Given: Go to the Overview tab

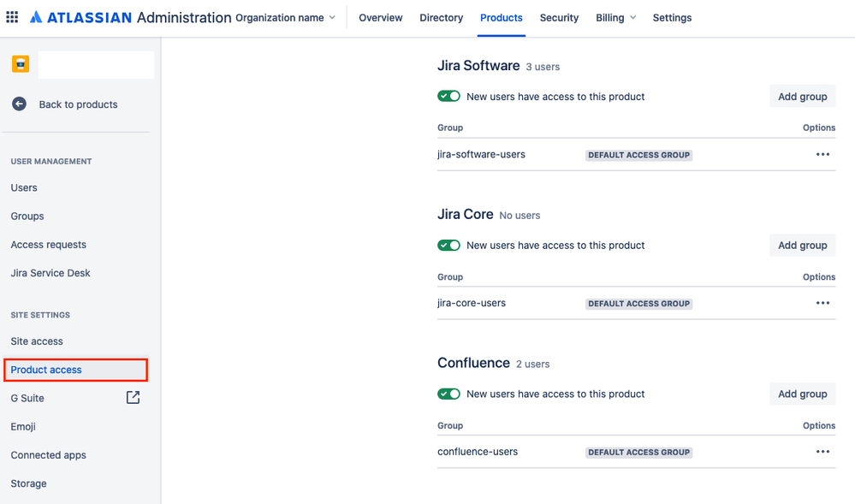Looking at the screenshot, I should click(x=381, y=17).
